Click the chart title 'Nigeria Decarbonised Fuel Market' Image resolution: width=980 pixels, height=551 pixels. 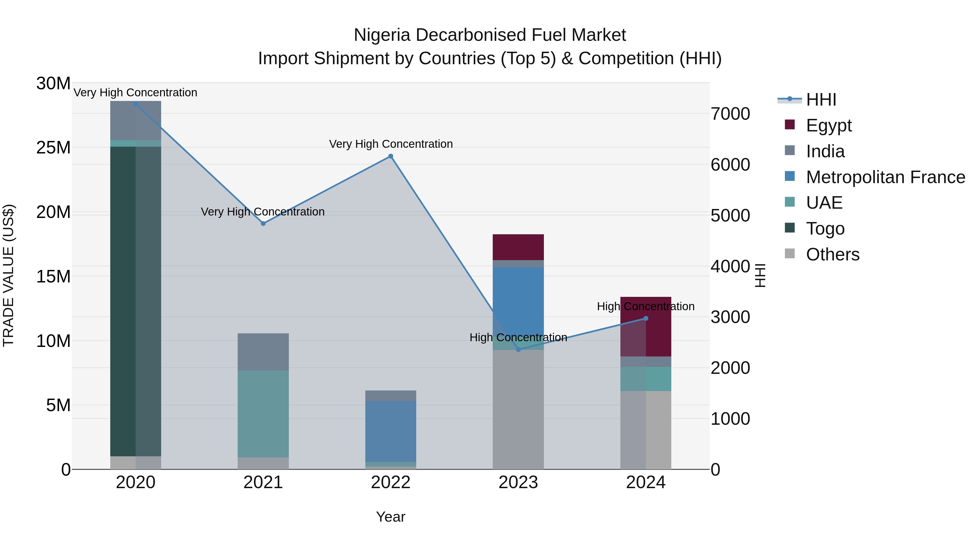(x=490, y=35)
